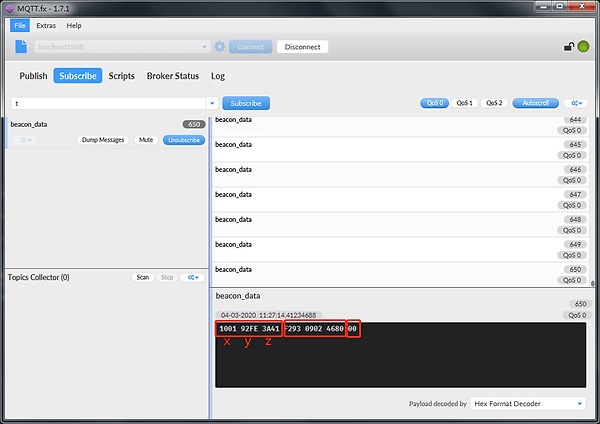This screenshot has height=424, width=600.
Task: Click the MQTT.fx app icon in title bar
Action: point(10,8)
